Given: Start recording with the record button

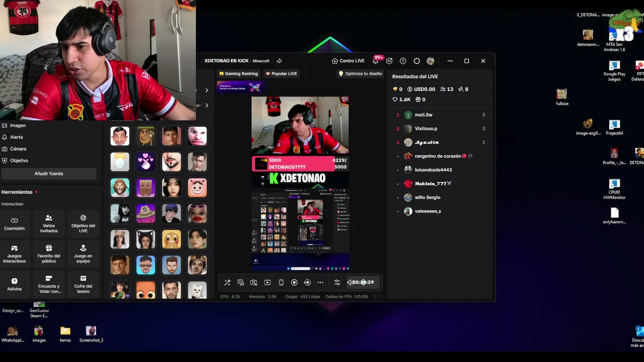Looking at the screenshot, I should click(294, 283).
